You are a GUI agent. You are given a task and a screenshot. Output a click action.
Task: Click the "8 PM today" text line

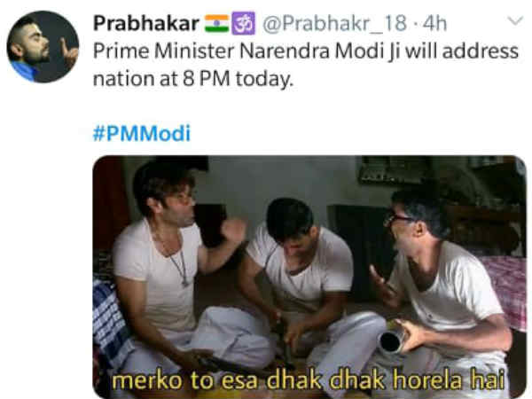tap(193, 79)
